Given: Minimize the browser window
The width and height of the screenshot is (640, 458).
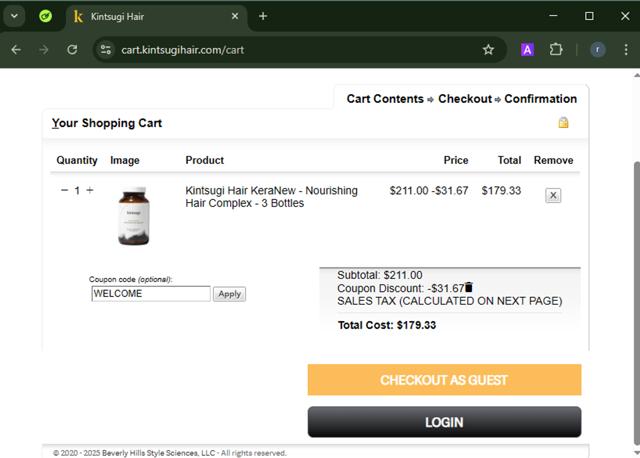Looking at the screenshot, I should pos(553,16).
